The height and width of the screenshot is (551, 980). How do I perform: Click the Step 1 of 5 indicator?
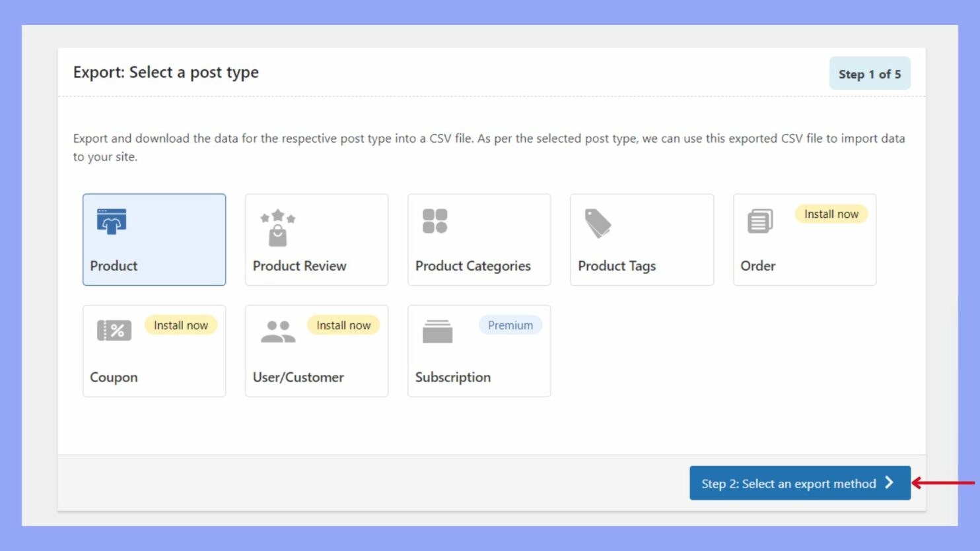(x=870, y=74)
